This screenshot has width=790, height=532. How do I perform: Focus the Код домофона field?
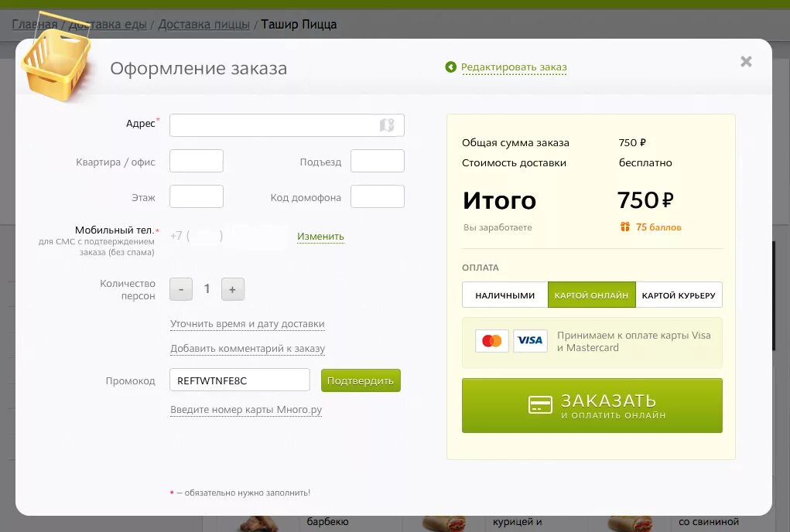[x=378, y=196]
